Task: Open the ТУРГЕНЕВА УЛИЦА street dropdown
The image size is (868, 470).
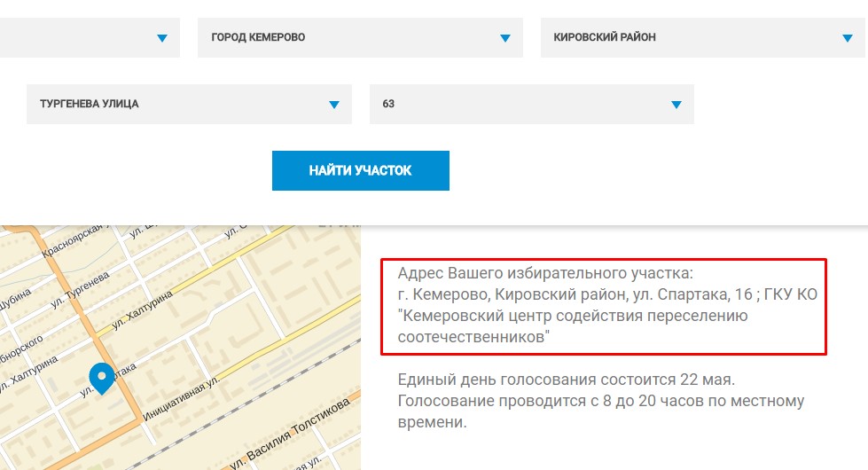Action: click(x=190, y=104)
